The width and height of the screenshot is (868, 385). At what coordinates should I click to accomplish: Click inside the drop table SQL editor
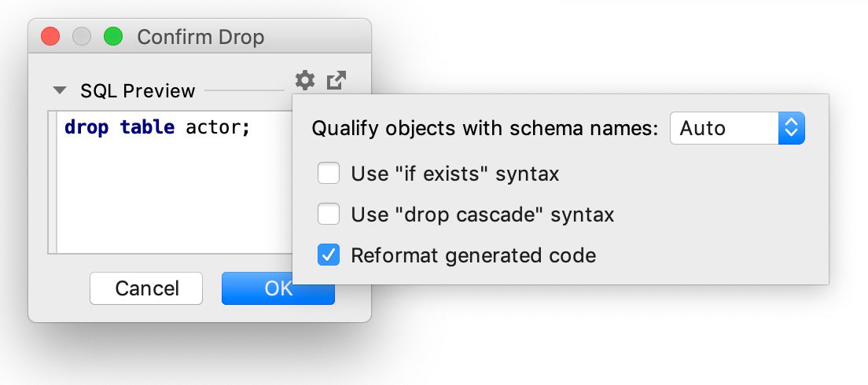[x=173, y=182]
